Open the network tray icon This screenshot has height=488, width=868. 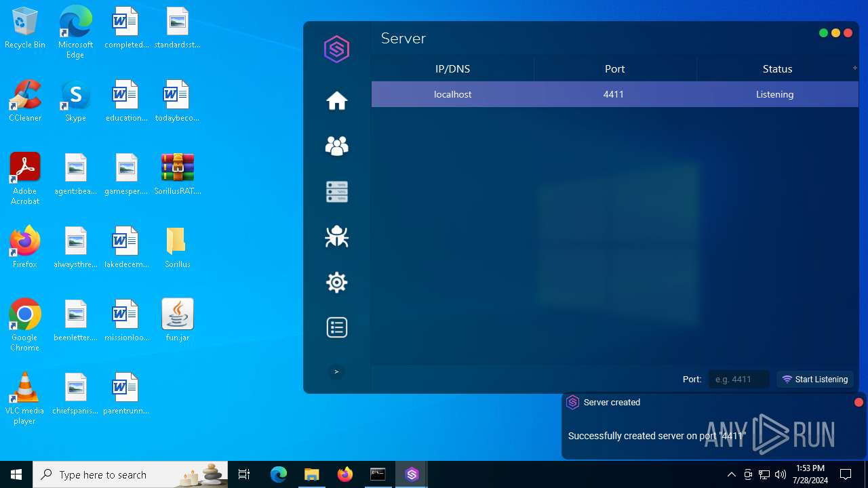pyautogui.click(x=764, y=474)
